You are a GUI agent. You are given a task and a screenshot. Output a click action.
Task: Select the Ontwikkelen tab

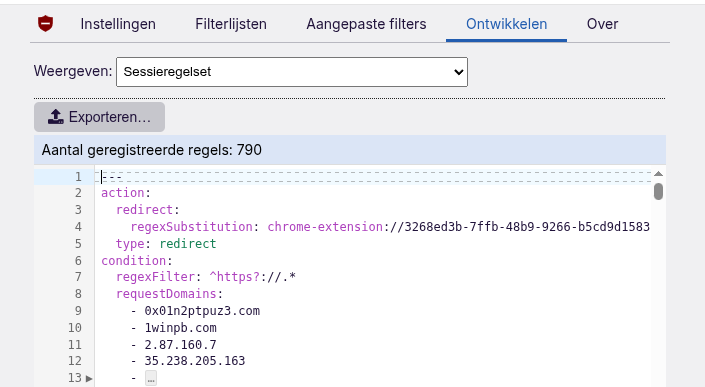point(506,24)
